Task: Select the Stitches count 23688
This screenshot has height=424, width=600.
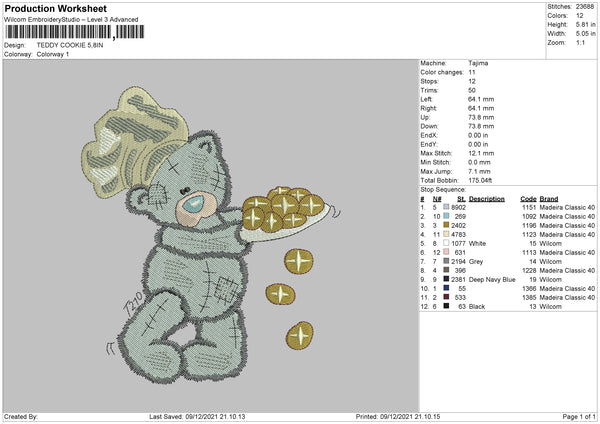Action: (585, 7)
